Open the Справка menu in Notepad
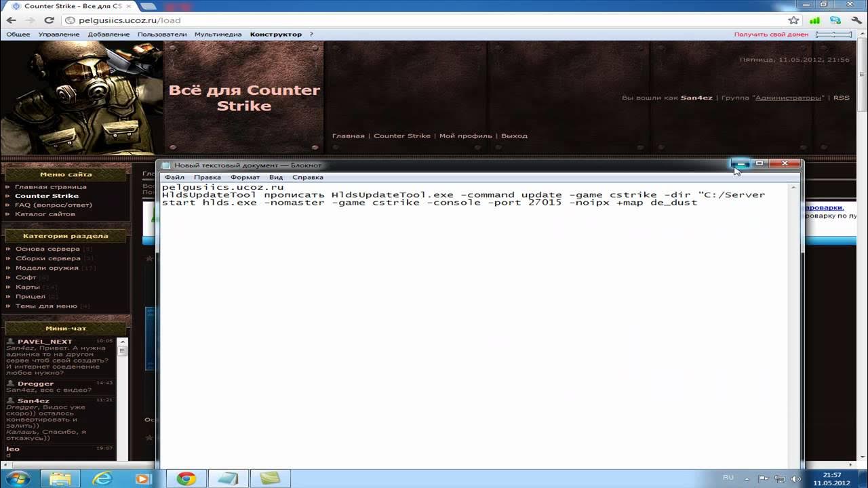 coord(307,177)
